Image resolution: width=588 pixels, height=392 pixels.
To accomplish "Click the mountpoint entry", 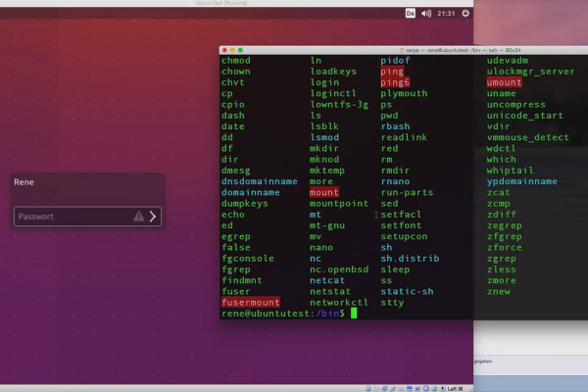I will [339, 204].
